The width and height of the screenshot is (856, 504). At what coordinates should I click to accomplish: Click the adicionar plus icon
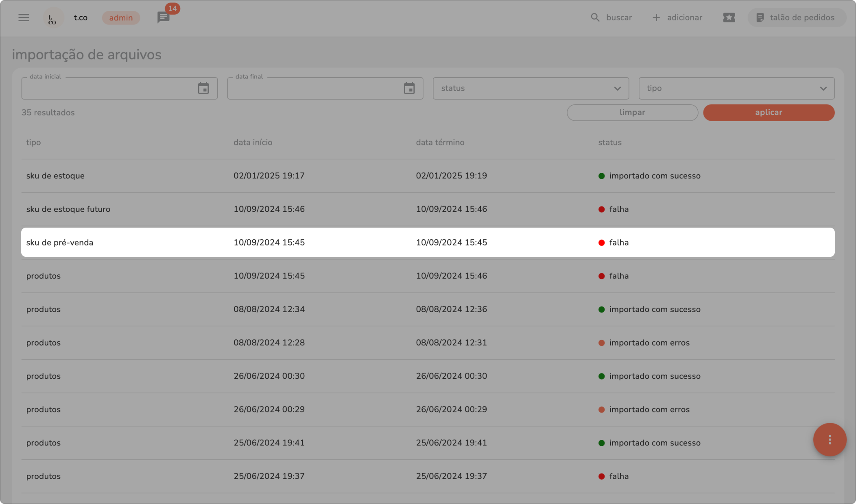tap(656, 17)
